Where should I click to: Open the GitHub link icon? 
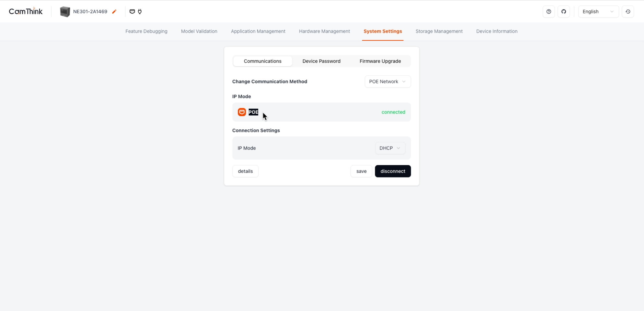click(563, 12)
